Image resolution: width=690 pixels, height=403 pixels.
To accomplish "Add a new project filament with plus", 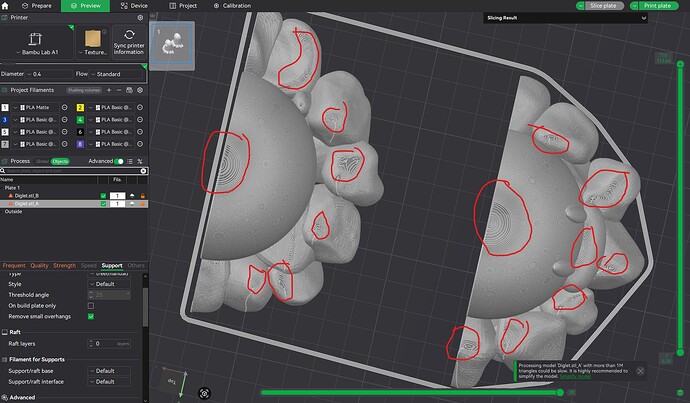I will click(x=109, y=90).
